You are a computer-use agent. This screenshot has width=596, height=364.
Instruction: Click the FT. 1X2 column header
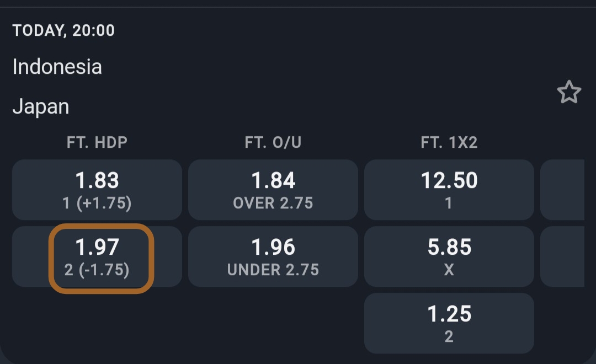pos(449,143)
